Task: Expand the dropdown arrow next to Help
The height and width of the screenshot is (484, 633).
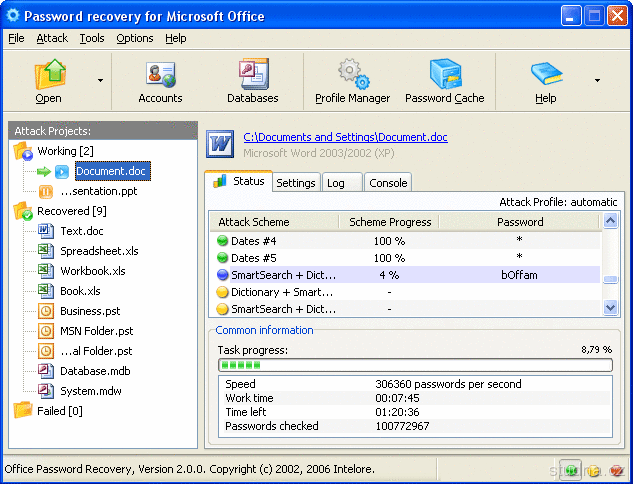Action: tap(597, 80)
